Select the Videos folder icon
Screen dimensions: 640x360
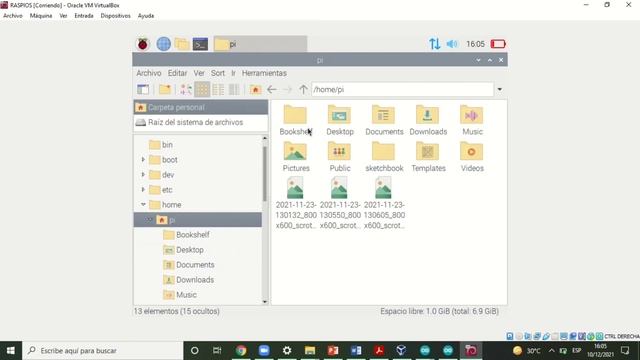pos(471,151)
